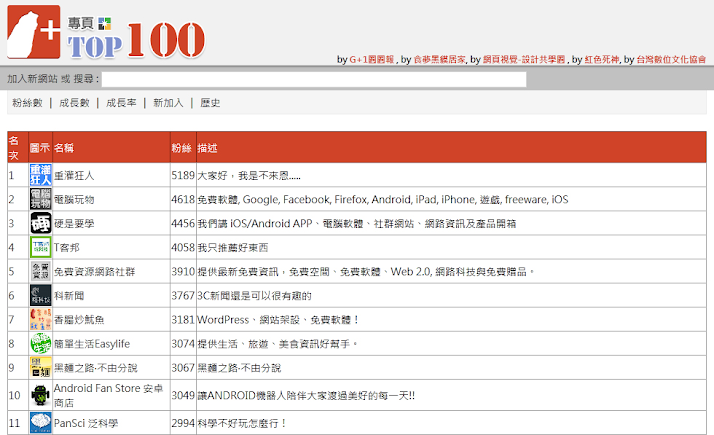The height and width of the screenshot is (435, 714).
Task: Select the name 免費資源網路社群
Action: click(x=94, y=272)
